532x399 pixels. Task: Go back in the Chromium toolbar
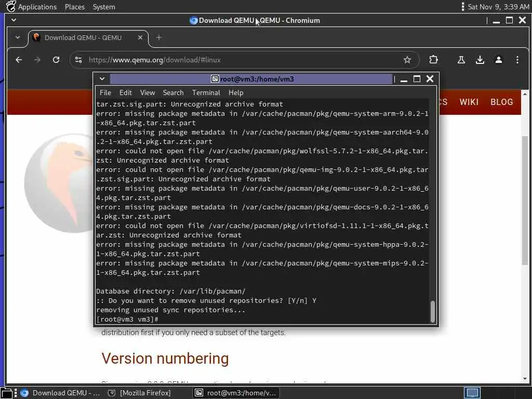click(x=19, y=60)
